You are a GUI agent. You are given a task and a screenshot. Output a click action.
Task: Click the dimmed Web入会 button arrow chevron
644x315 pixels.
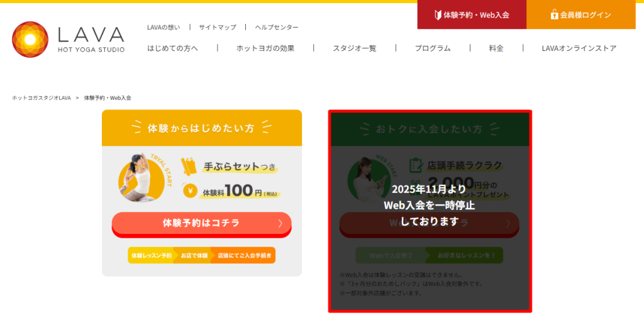[x=508, y=223]
